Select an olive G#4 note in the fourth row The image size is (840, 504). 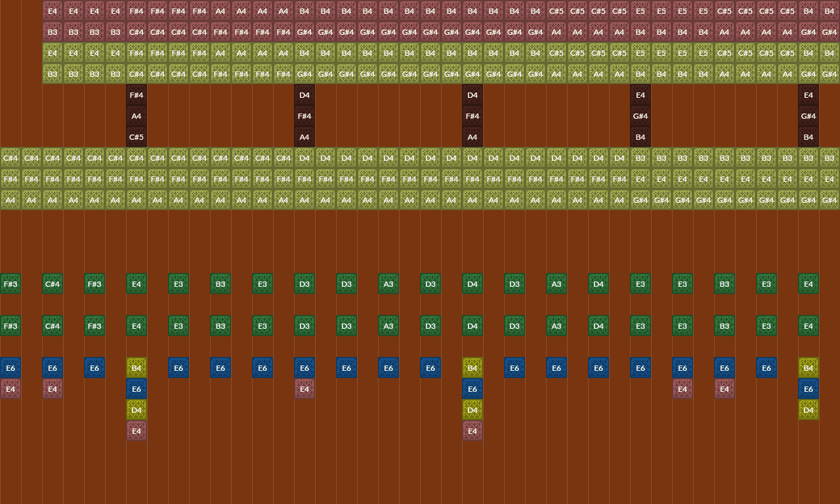pyautogui.click(x=304, y=73)
